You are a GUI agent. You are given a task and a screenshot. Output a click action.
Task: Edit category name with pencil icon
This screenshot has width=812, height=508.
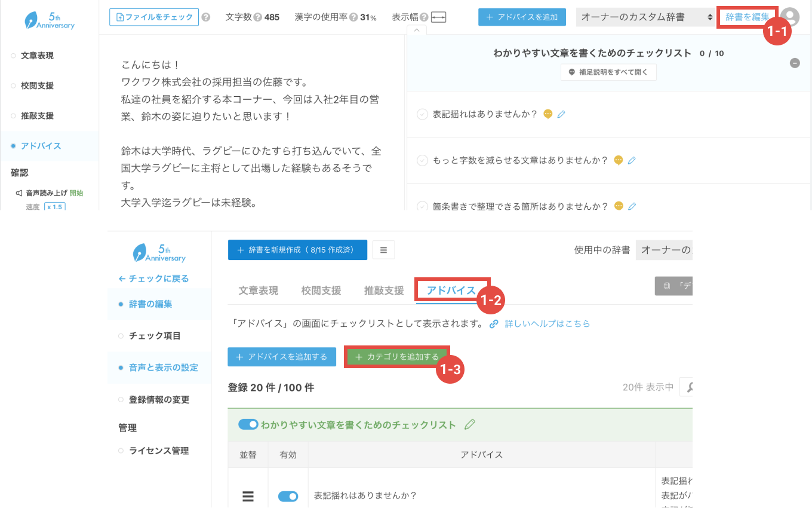pos(470,424)
